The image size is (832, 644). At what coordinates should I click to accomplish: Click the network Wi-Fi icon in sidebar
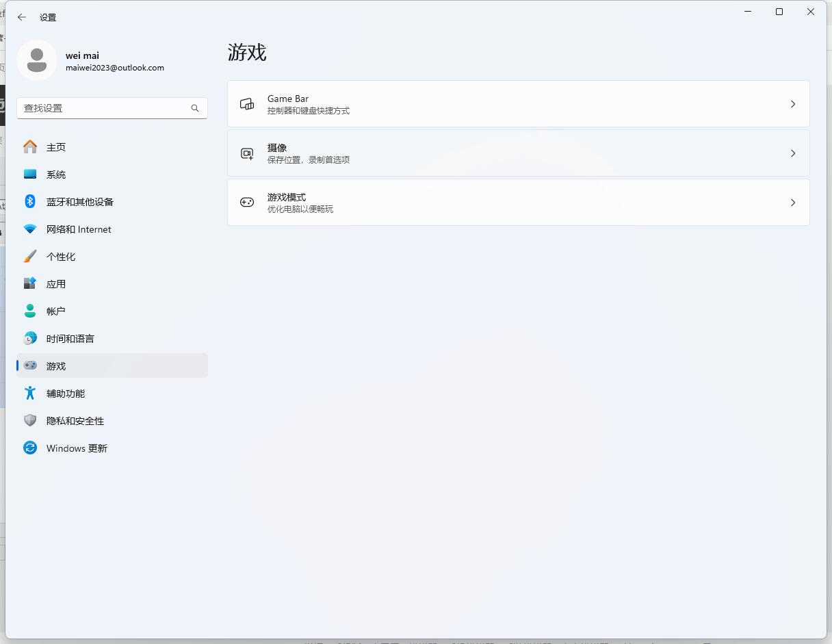(x=30, y=229)
